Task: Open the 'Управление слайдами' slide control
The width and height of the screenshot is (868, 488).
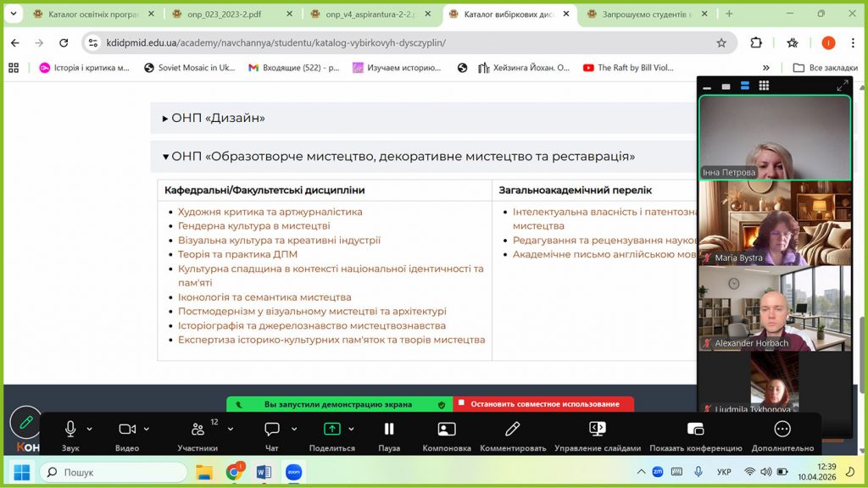Action: click(x=597, y=430)
